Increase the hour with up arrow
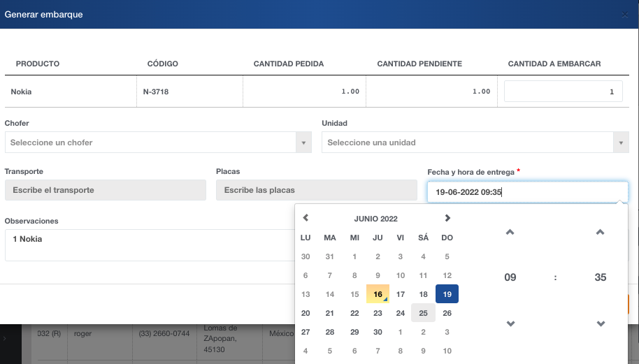Viewport: 639px width, 364px height. coord(510,233)
